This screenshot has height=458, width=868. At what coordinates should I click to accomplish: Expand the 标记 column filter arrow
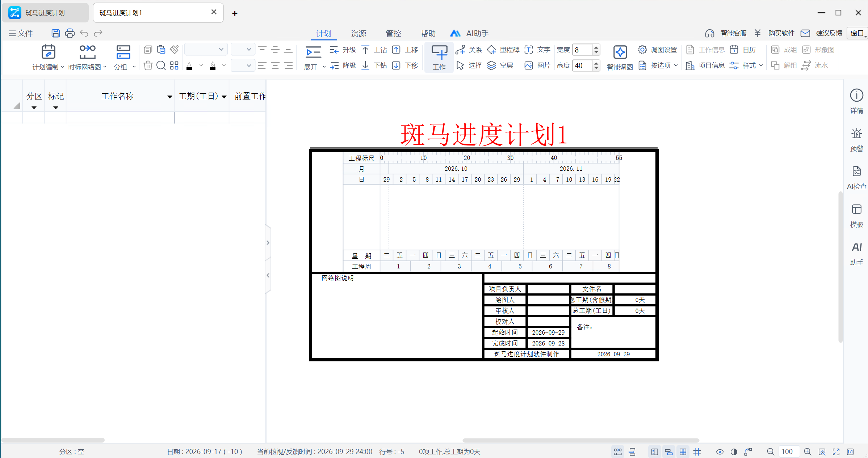pos(55,108)
